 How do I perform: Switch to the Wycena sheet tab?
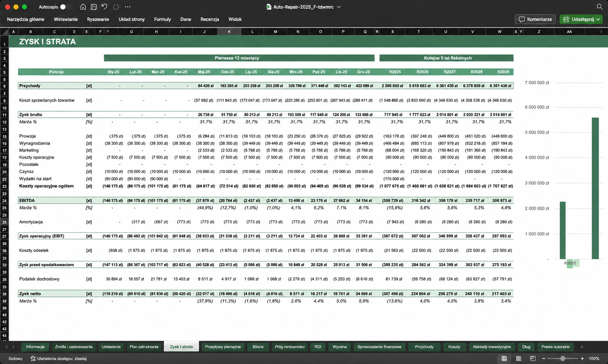340,347
